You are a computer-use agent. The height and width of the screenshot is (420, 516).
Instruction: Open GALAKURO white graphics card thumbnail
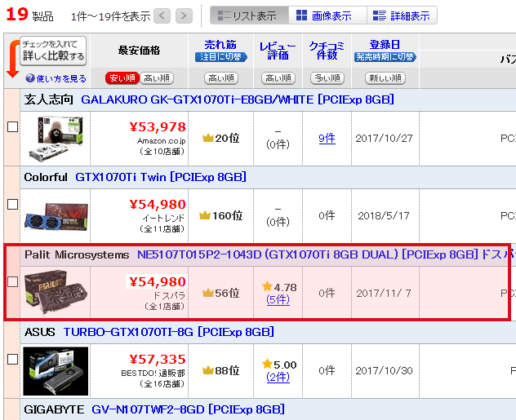(x=56, y=139)
